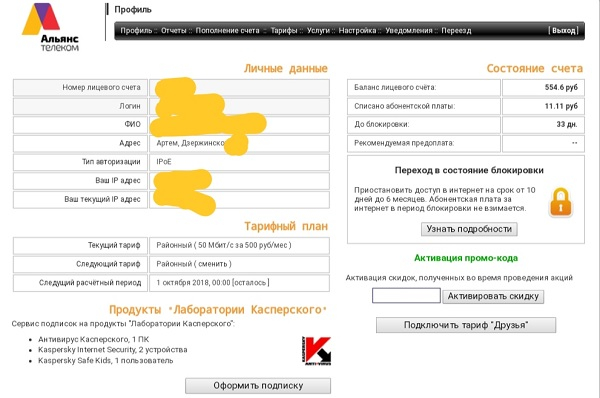Click the orange padlock icon
Screen dimensions: 600x398
pos(561,202)
